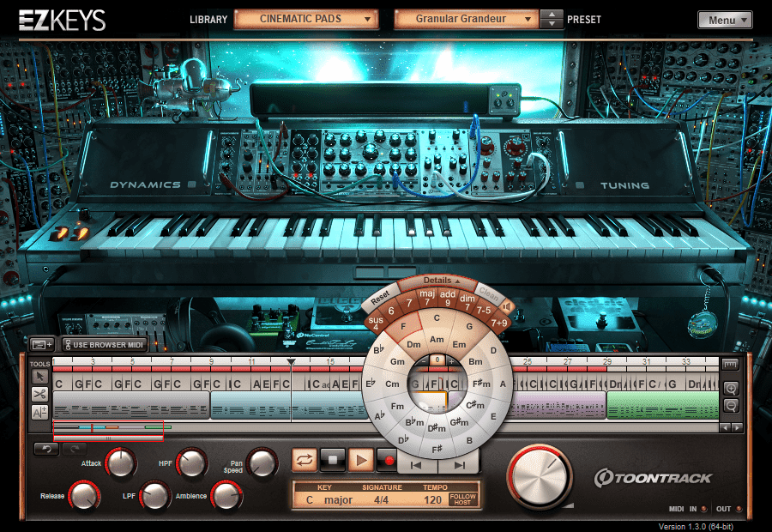Viewport: 772px width, 532px height.
Task: Click the ruler snap icon
Action: [730, 365]
